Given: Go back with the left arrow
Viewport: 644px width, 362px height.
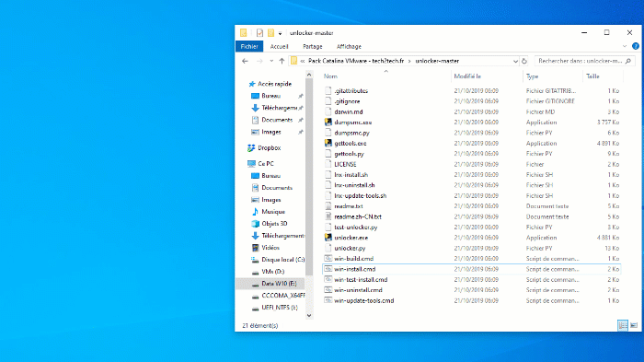Looking at the screenshot, I should point(246,61).
